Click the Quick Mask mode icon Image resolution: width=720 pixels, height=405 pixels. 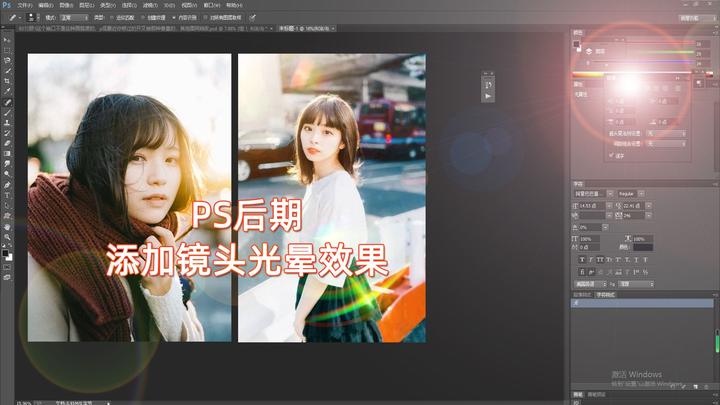pyautogui.click(x=7, y=267)
